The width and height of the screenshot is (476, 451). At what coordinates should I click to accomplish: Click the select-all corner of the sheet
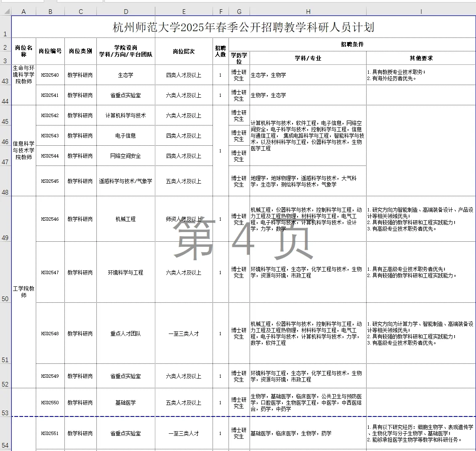6,11
